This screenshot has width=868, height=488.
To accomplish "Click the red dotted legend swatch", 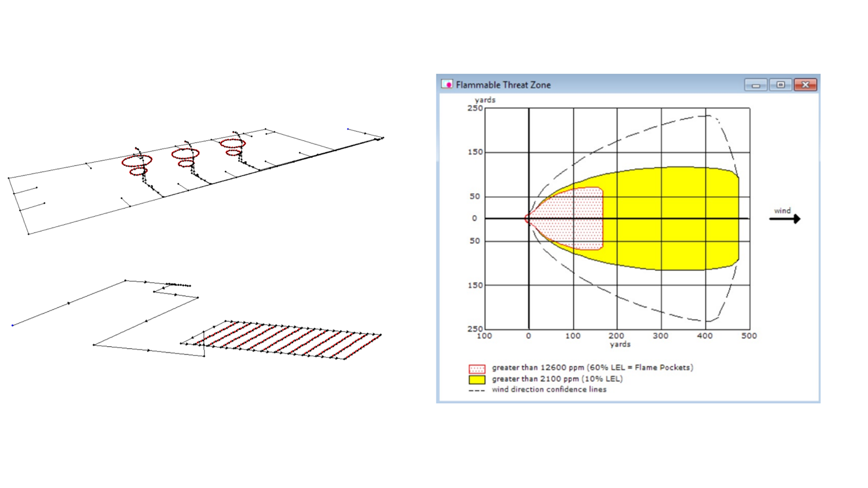I will click(x=476, y=368).
